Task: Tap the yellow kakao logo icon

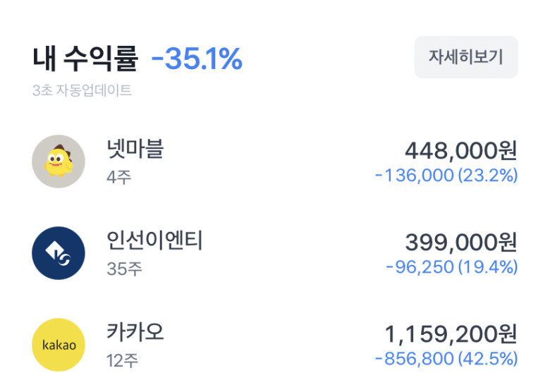Action: pyautogui.click(x=59, y=345)
